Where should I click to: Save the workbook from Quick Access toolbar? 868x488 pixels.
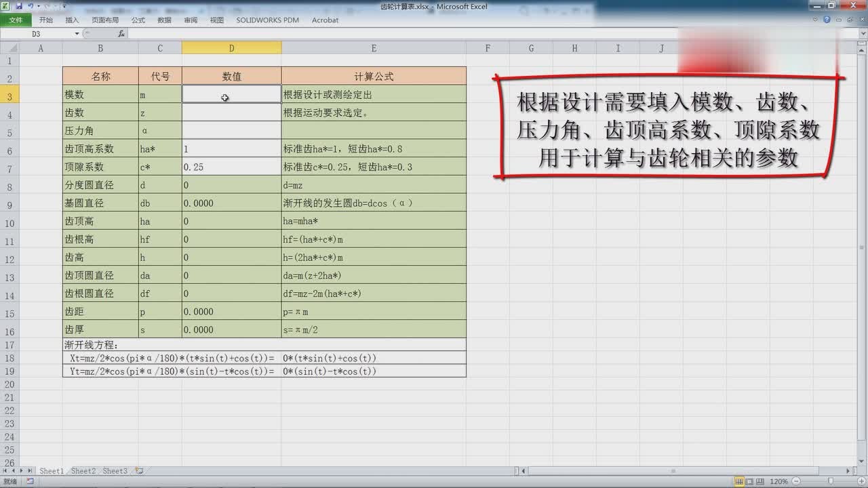(19, 6)
